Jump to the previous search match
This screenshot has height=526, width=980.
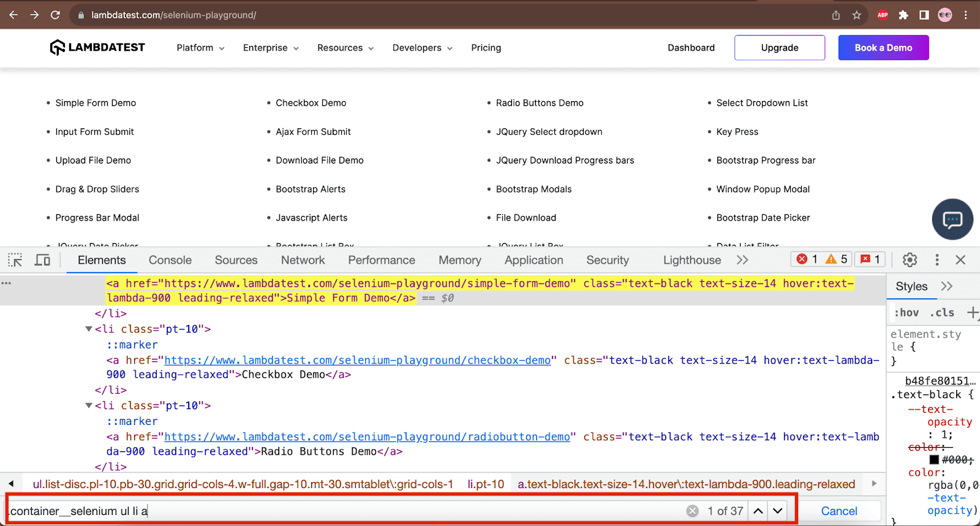pos(758,511)
